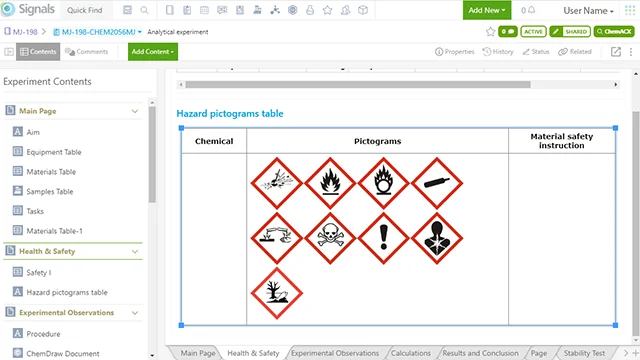Open the Results and Conclusion tab
The height and width of the screenshot is (360, 640).
coord(480,353)
